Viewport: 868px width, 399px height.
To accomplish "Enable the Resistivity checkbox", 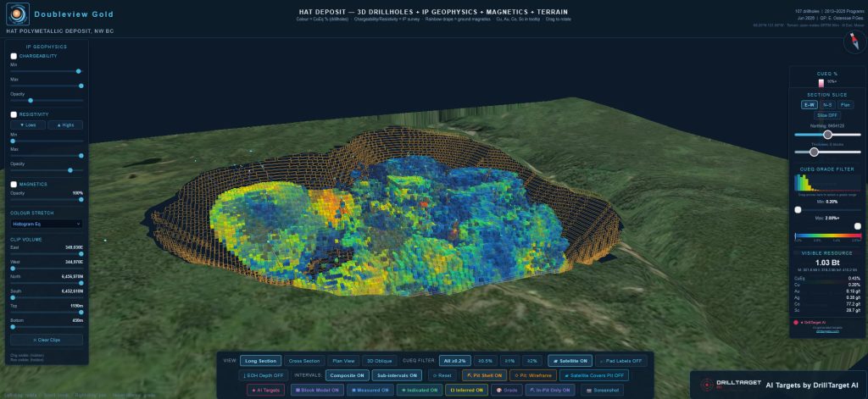I will click(14, 114).
